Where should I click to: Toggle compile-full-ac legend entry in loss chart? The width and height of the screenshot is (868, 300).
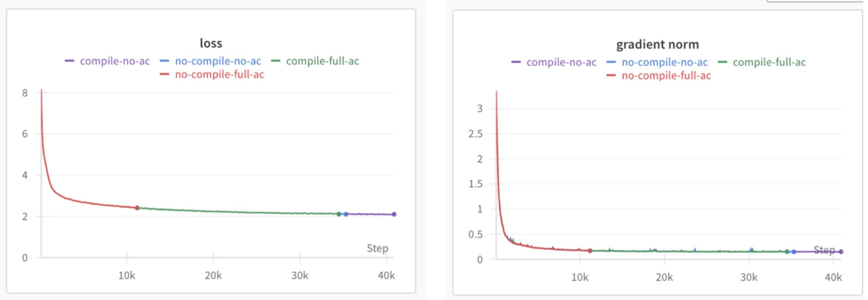click(x=322, y=61)
